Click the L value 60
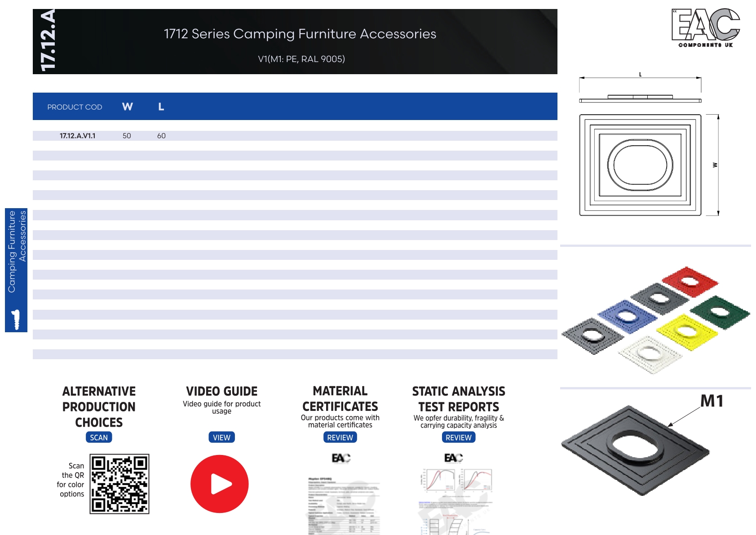This screenshot has height=535, width=756. (161, 136)
